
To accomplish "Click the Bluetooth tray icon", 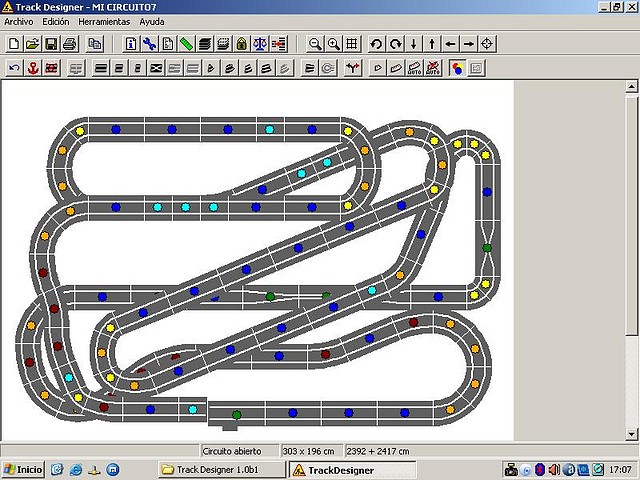I will point(540,469).
